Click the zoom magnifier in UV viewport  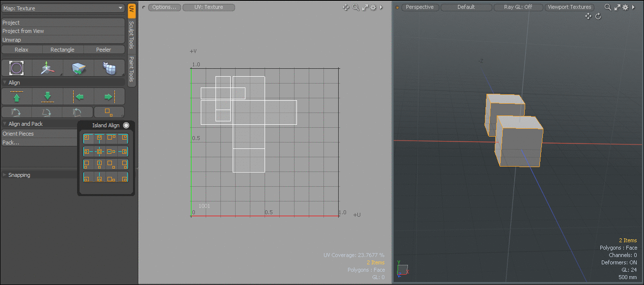click(x=355, y=7)
